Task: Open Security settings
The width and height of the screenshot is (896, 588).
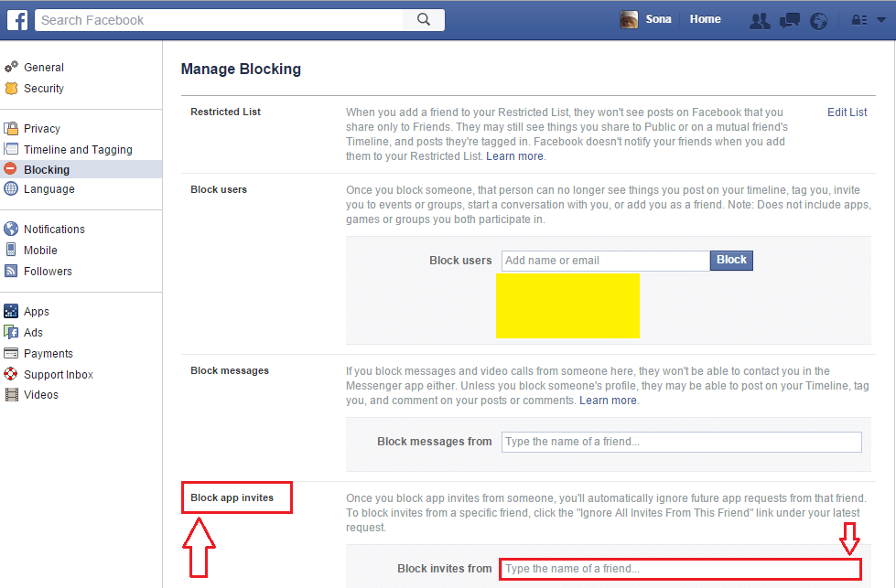Action: [x=43, y=89]
